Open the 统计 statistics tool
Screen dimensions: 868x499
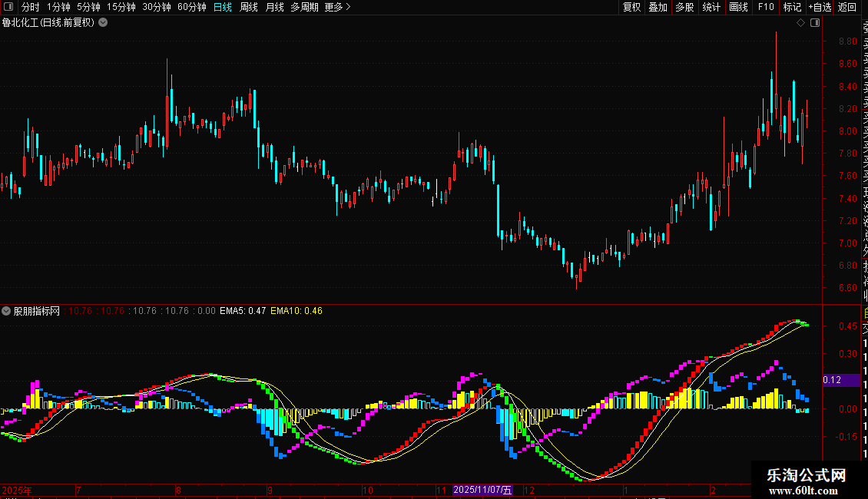(x=711, y=7)
